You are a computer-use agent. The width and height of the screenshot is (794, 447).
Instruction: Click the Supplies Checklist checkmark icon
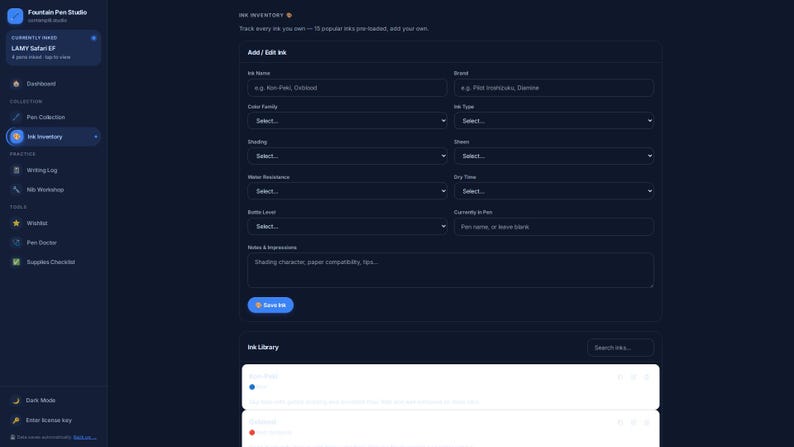pos(16,262)
